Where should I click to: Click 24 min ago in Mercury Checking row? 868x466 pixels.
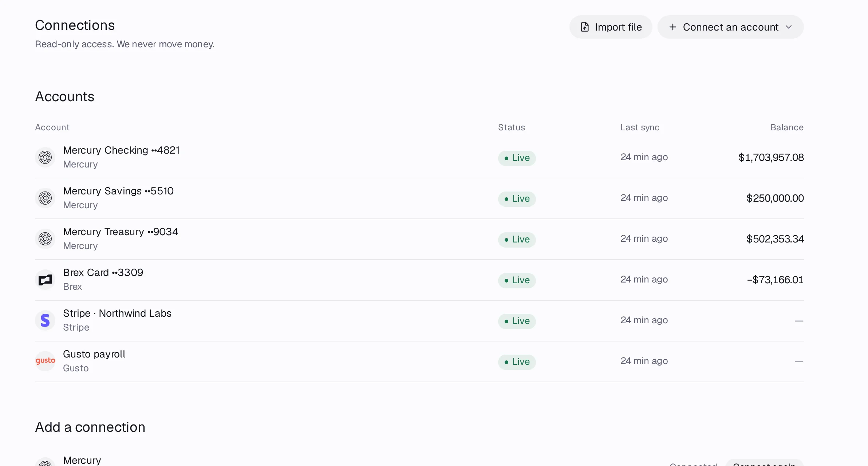pos(644,157)
